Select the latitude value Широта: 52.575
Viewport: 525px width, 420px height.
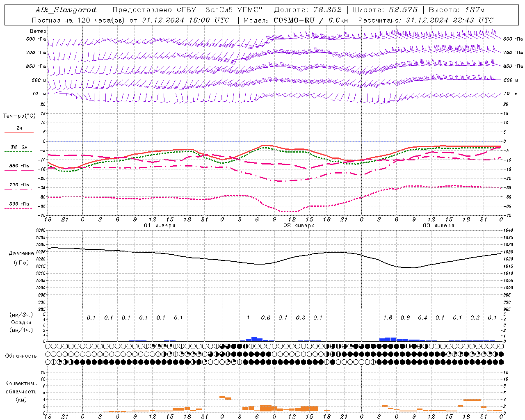(385, 10)
